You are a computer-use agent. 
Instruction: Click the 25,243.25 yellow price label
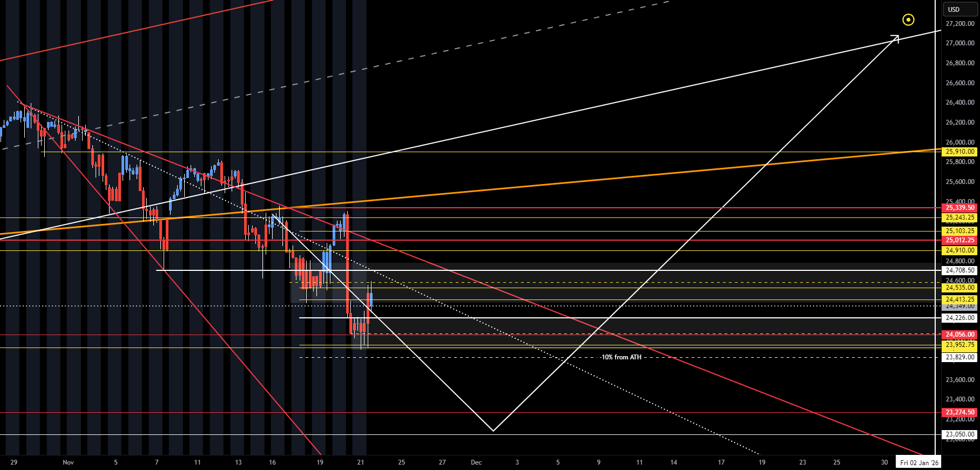(960, 218)
